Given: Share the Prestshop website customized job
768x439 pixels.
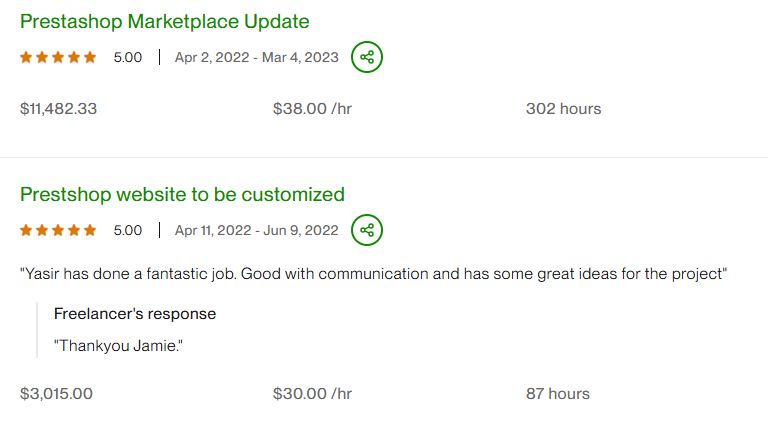Looking at the screenshot, I should (x=367, y=230).
